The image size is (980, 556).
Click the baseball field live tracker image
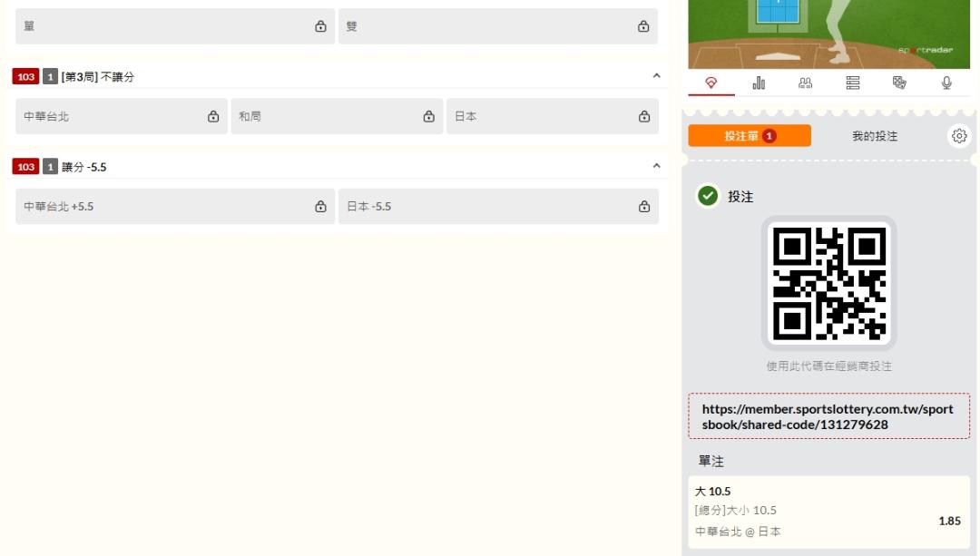[828, 34]
